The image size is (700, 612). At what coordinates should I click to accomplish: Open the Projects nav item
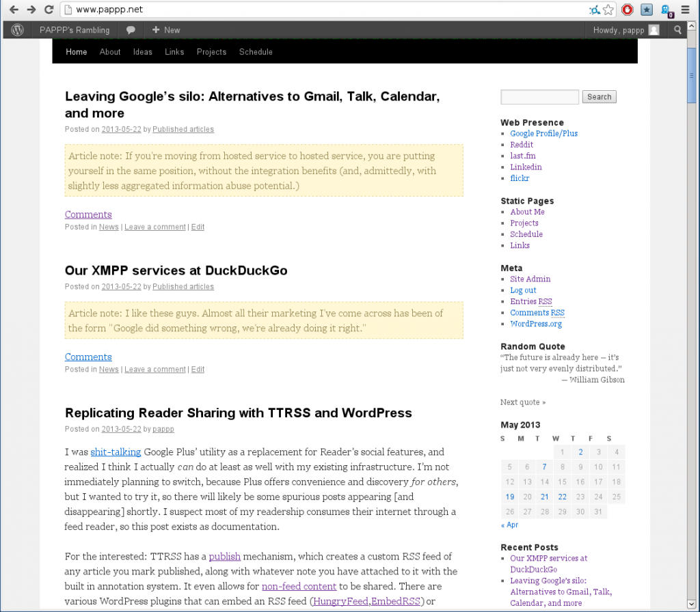pos(211,52)
